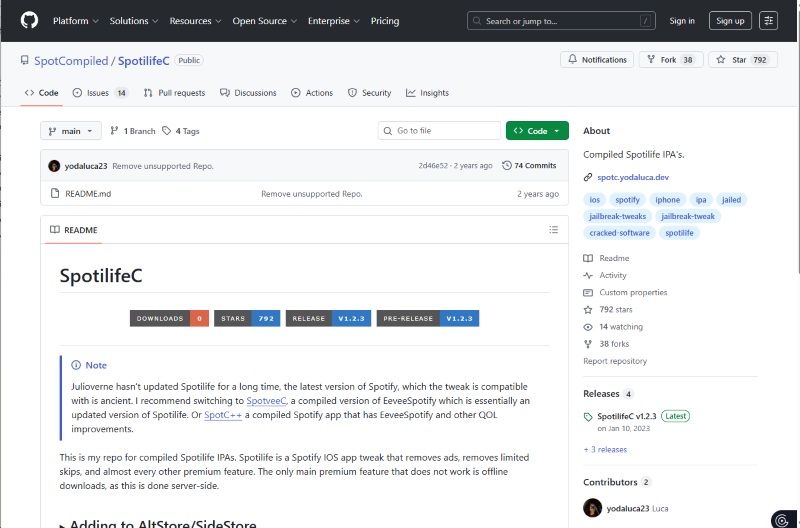Click the README.md file icon

click(x=55, y=193)
